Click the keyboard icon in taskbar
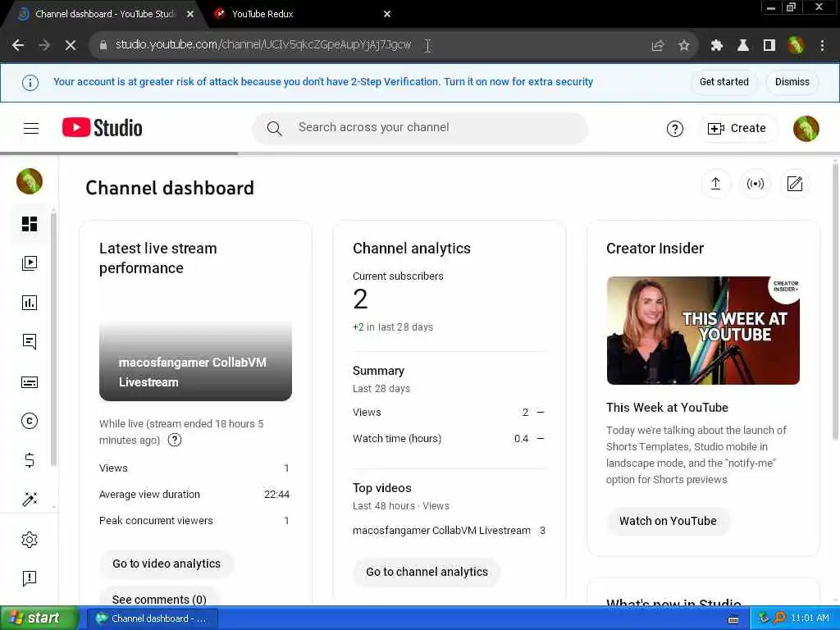Screen dimensions: 840x630 733,620
